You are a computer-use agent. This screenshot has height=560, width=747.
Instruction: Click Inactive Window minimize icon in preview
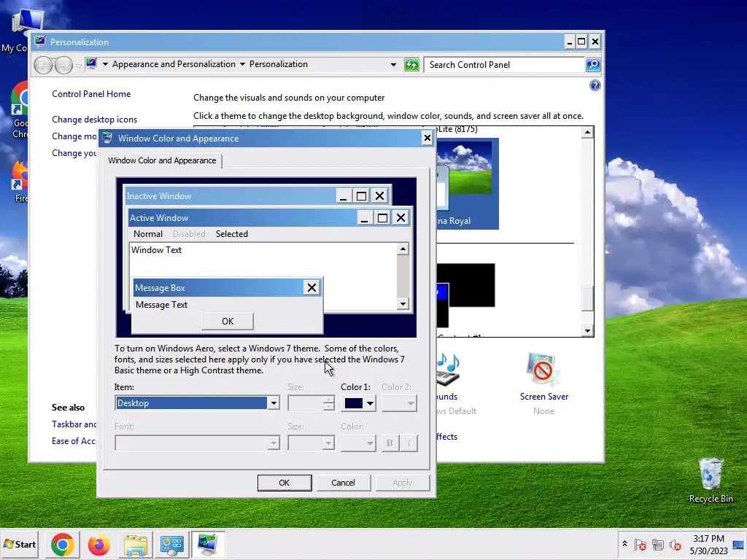point(343,195)
